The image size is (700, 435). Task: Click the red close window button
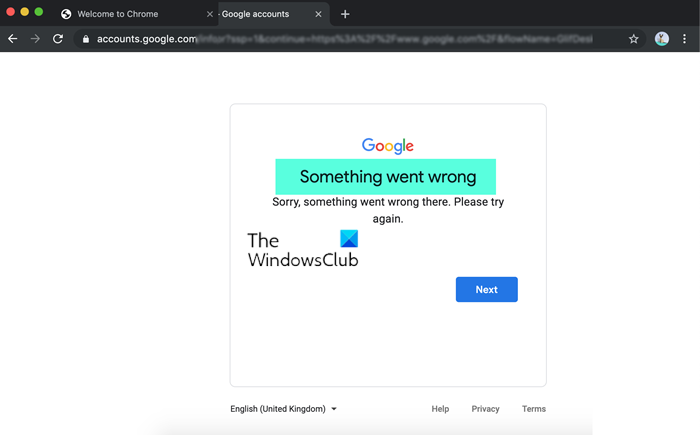tap(10, 12)
